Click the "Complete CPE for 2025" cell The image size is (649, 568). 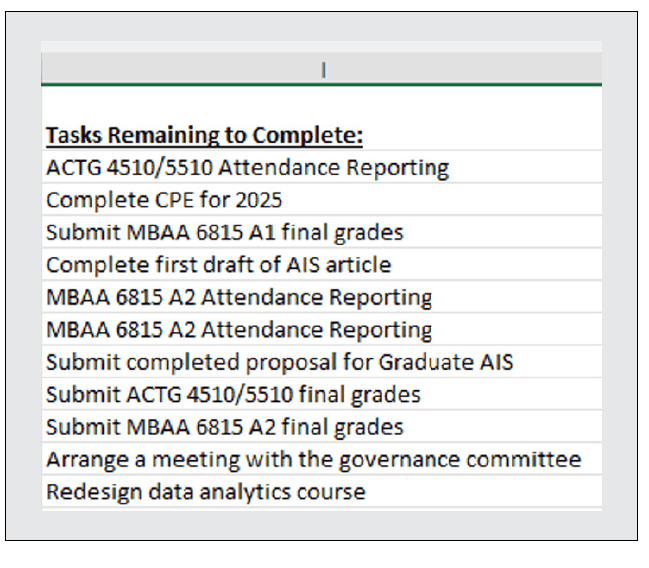click(164, 199)
